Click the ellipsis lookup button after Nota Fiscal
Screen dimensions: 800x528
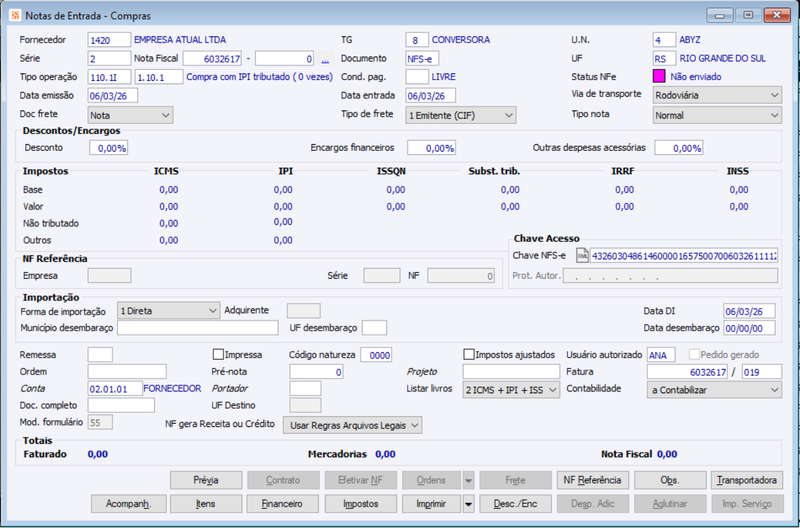coord(325,59)
